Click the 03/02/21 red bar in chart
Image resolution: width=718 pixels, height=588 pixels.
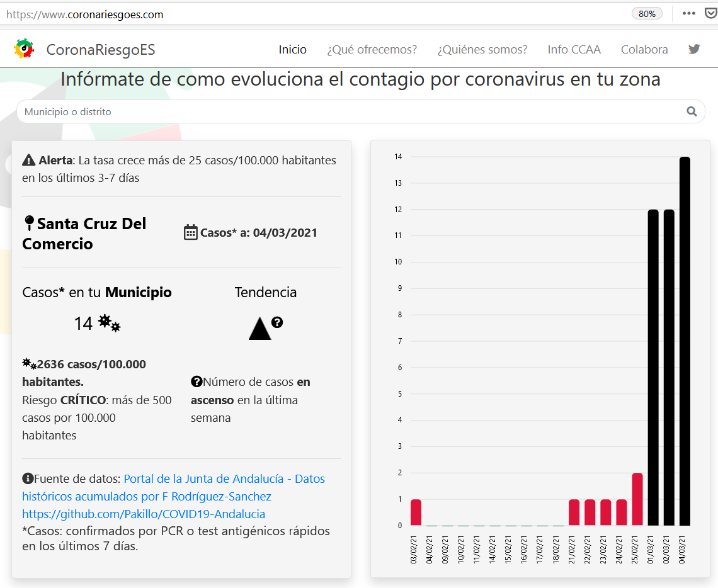tap(416, 512)
